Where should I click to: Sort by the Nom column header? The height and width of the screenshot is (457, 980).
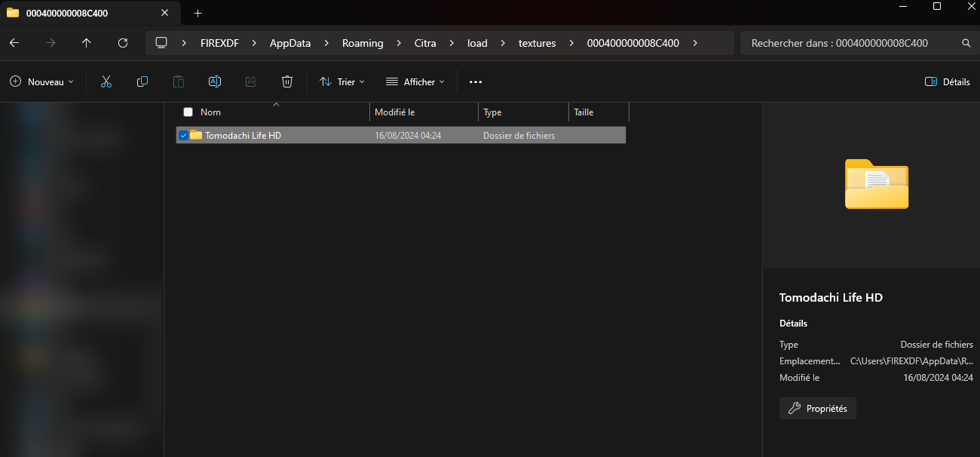pyautogui.click(x=210, y=112)
